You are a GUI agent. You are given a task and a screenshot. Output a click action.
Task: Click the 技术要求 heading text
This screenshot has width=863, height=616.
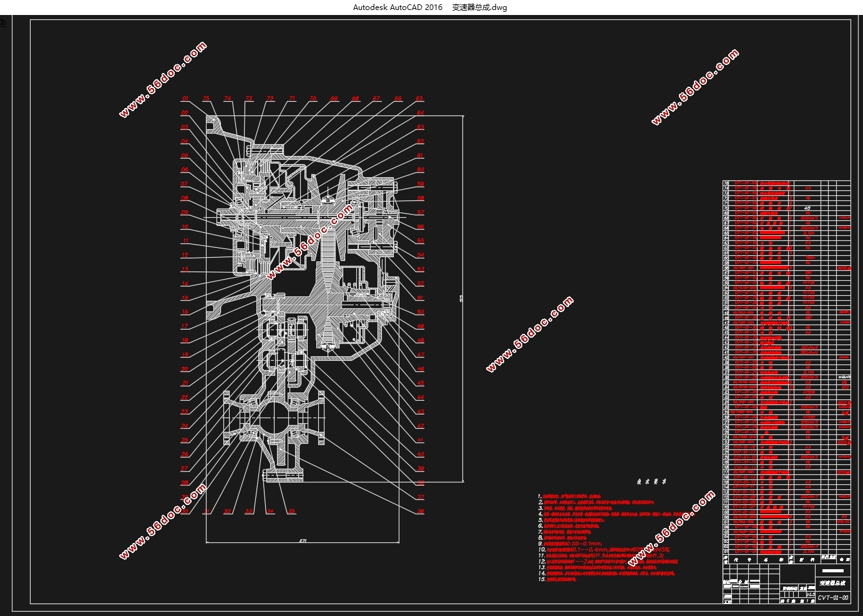point(651,482)
